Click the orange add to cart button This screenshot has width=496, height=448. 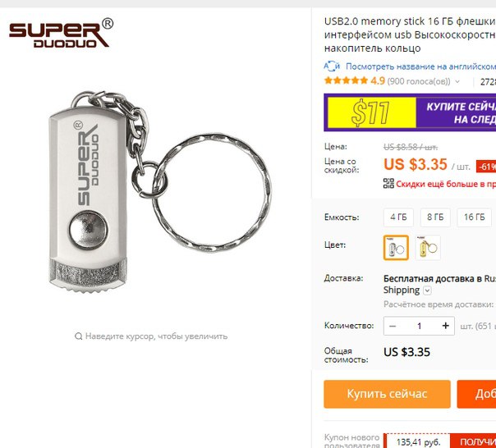click(476, 394)
